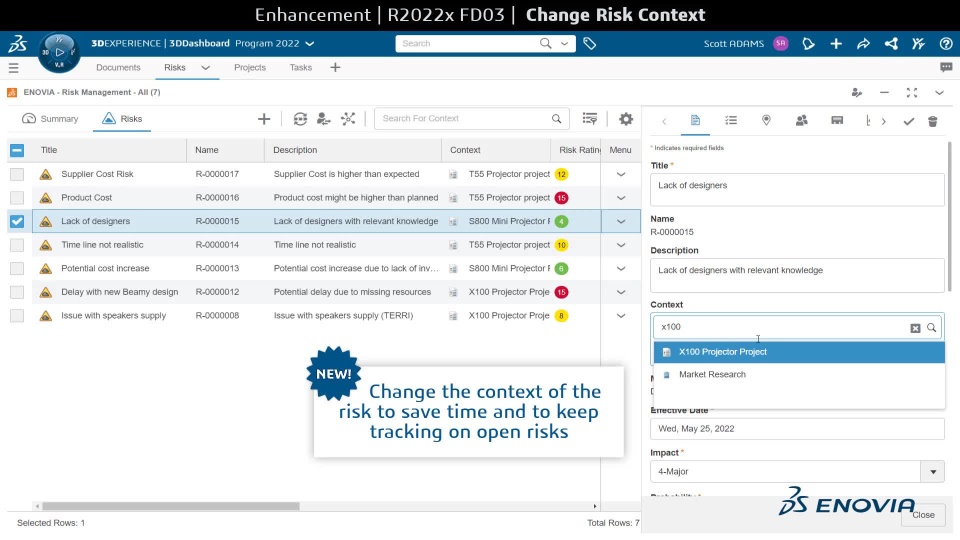Viewport: 960px width, 540px height.
Task: Add a new dashboard tab
Action: click(x=335, y=67)
